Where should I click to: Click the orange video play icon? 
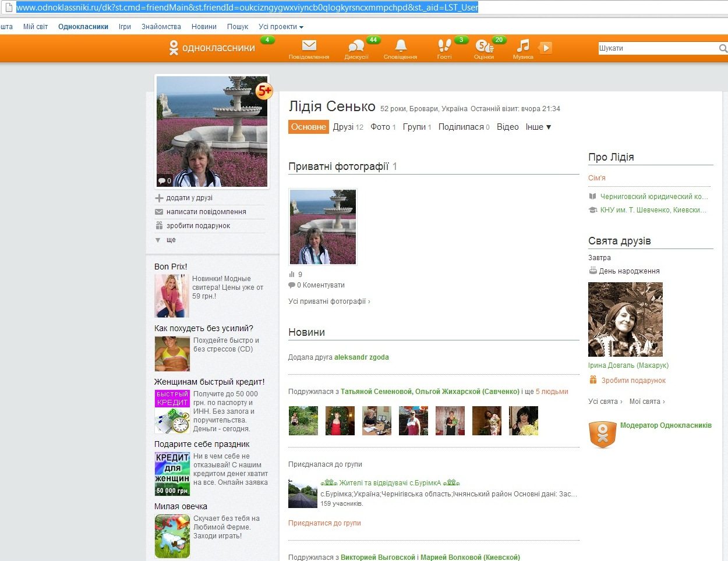pyautogui.click(x=545, y=48)
